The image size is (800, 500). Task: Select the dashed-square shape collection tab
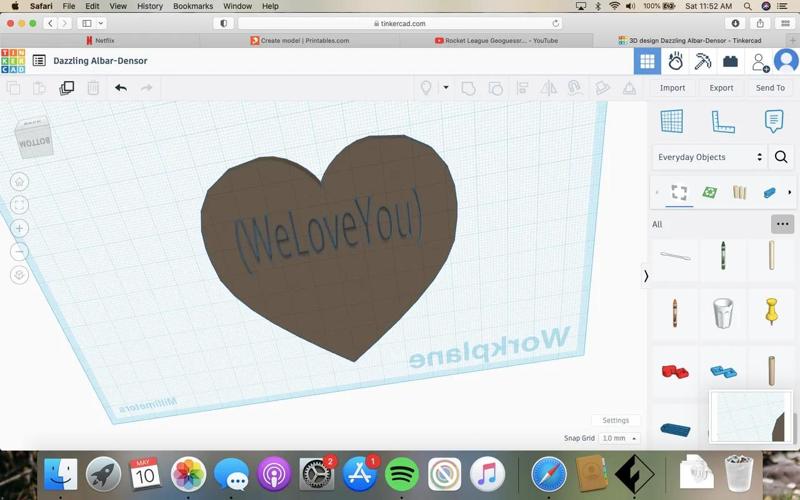(679, 192)
